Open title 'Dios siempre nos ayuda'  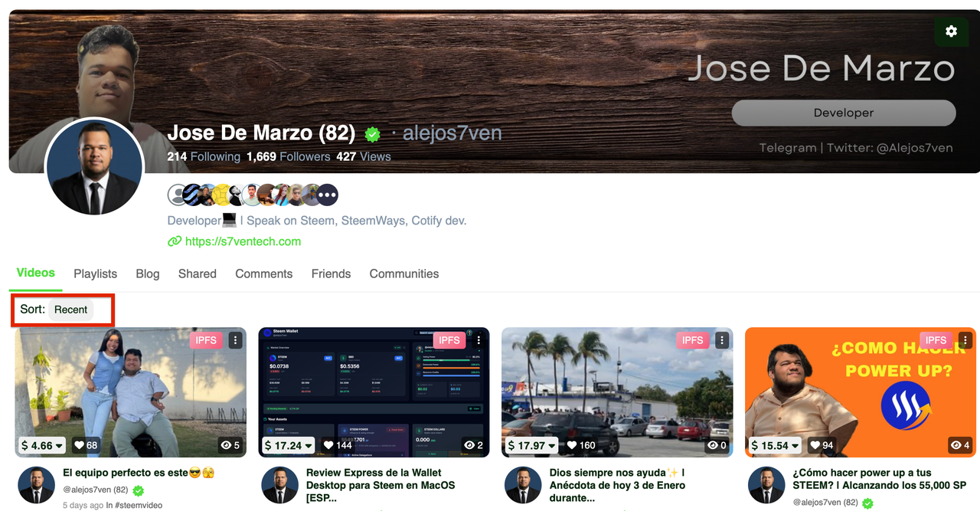617,485
